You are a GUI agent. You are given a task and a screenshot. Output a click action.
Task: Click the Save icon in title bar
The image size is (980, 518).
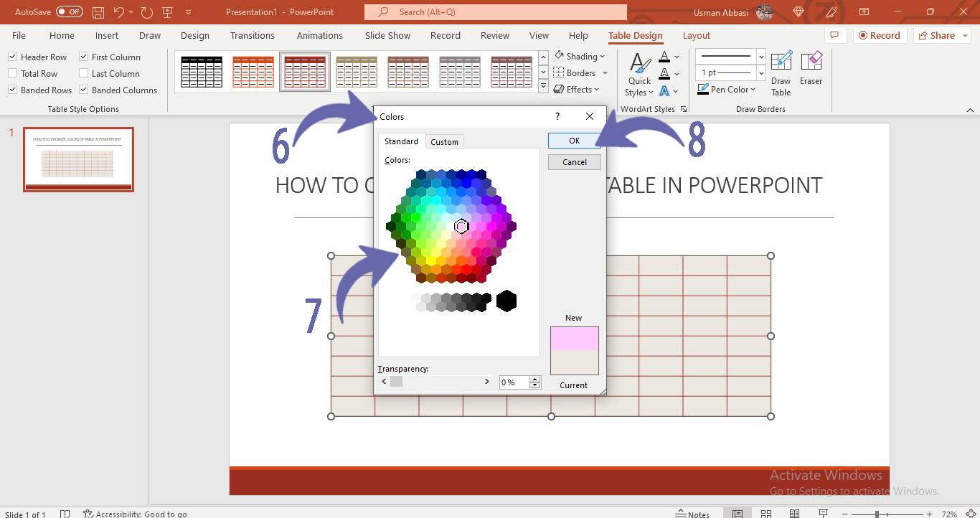(x=98, y=12)
